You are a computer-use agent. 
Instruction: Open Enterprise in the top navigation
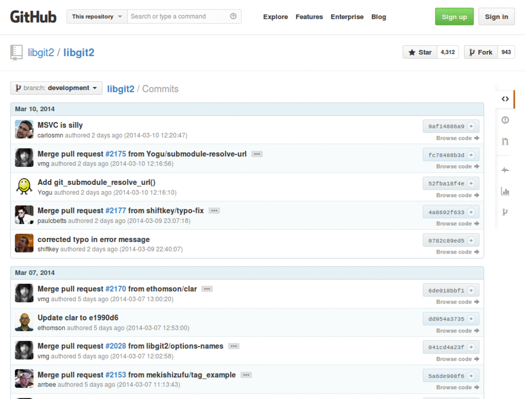pyautogui.click(x=347, y=17)
